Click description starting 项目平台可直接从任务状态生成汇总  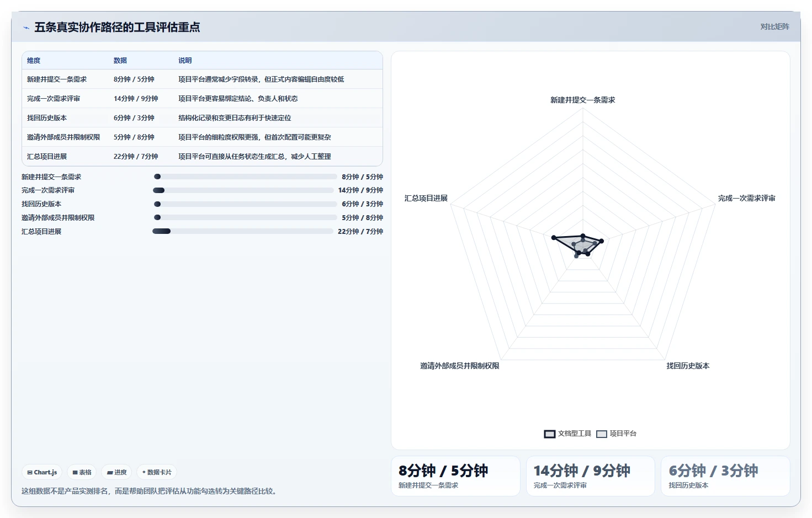tap(254, 157)
